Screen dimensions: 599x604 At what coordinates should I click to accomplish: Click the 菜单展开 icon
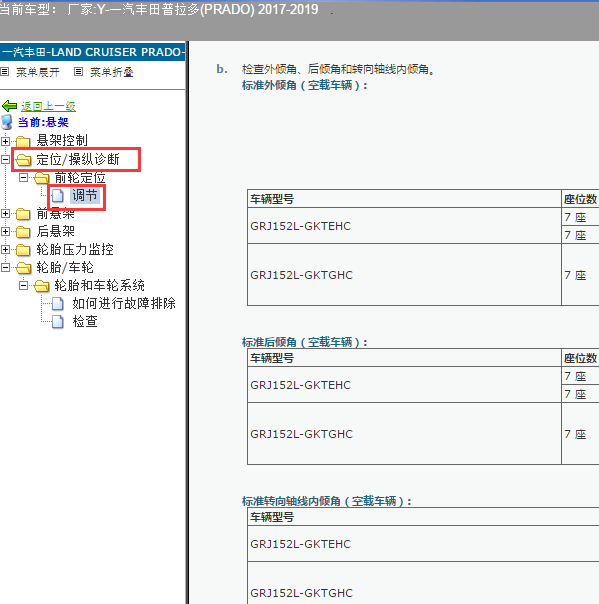coord(5,71)
